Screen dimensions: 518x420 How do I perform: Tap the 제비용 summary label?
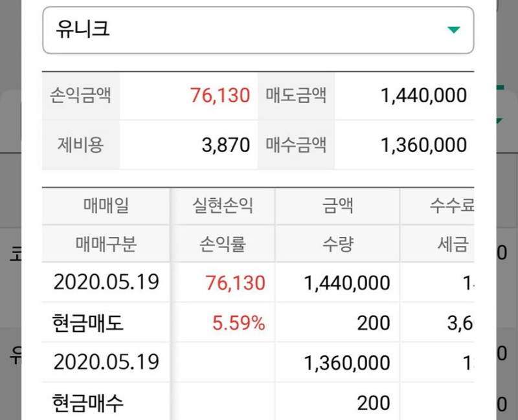pos(81,145)
